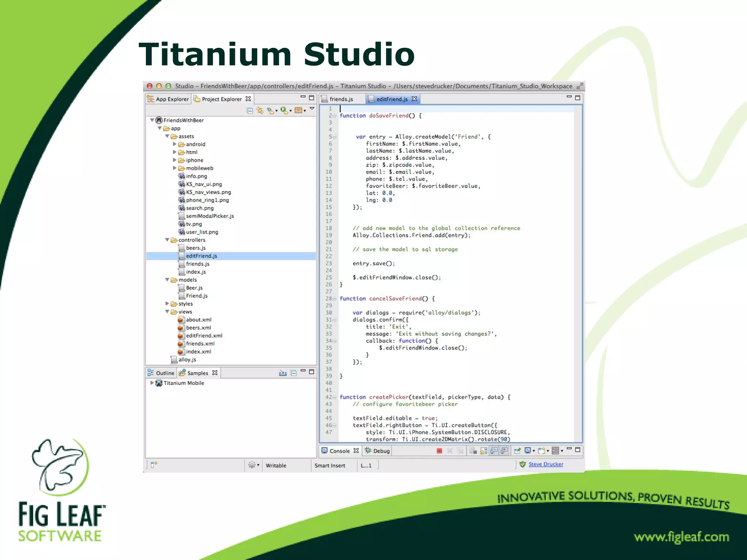Image resolution: width=747 pixels, height=560 pixels.
Task: Click the fullscreen arrows in title bar
Action: [x=580, y=86]
